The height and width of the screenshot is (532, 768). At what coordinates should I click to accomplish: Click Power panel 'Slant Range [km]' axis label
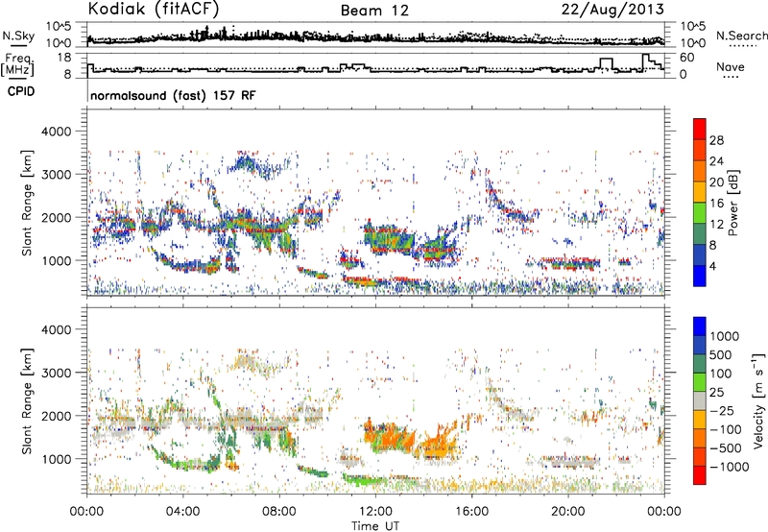pyautogui.click(x=28, y=203)
